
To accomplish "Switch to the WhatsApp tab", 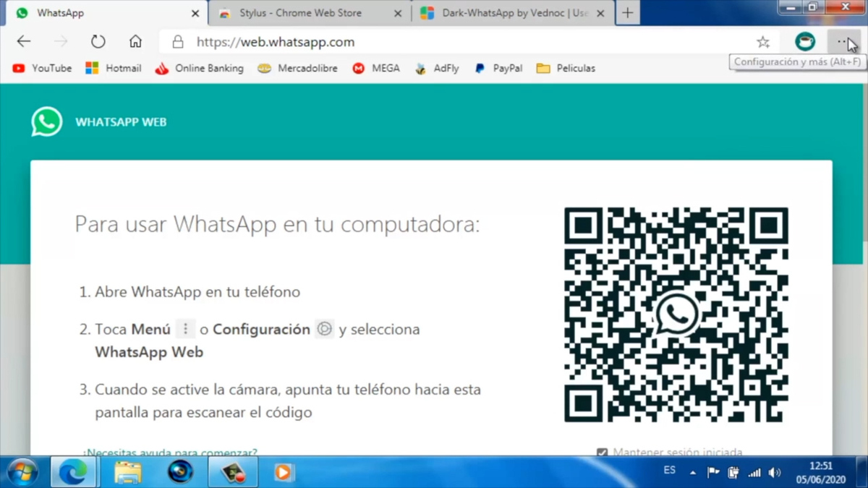I will click(x=107, y=13).
